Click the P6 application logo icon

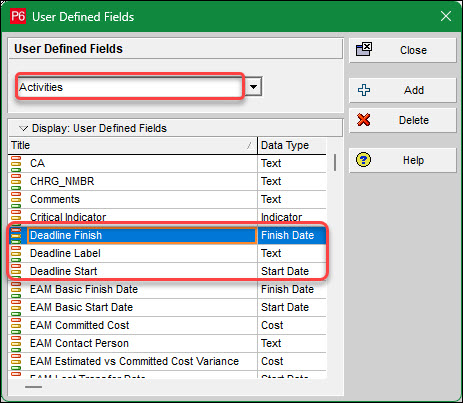[18, 16]
